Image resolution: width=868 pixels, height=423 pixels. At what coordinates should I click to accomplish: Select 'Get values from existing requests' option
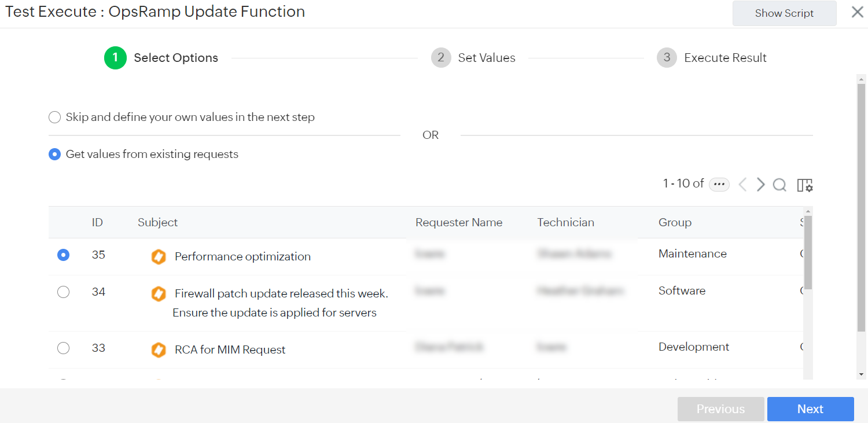[x=54, y=155]
